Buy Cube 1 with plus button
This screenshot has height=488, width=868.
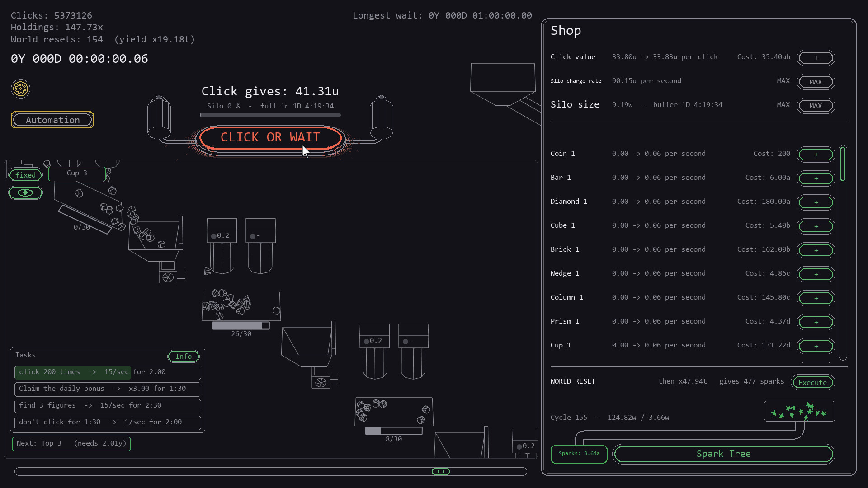pos(816,226)
